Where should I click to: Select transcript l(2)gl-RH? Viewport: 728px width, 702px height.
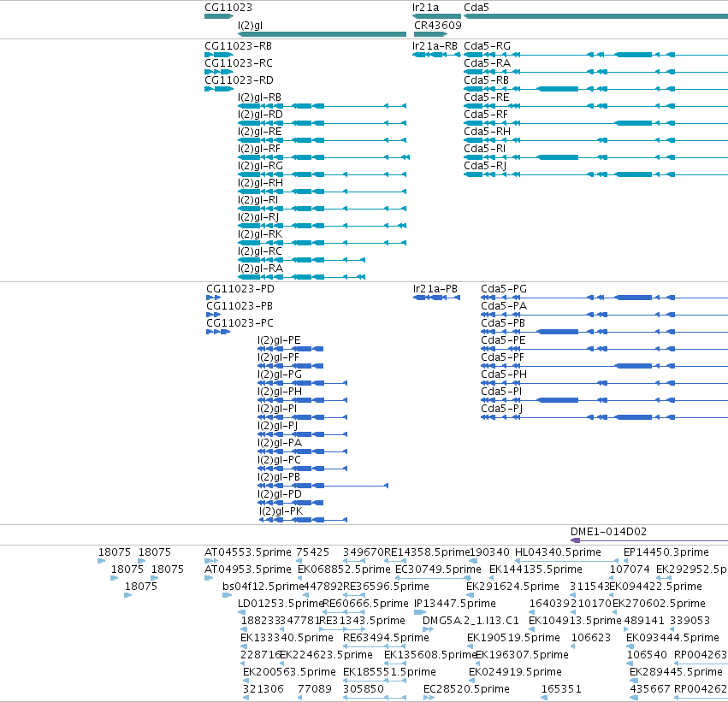pyautogui.click(x=322, y=192)
